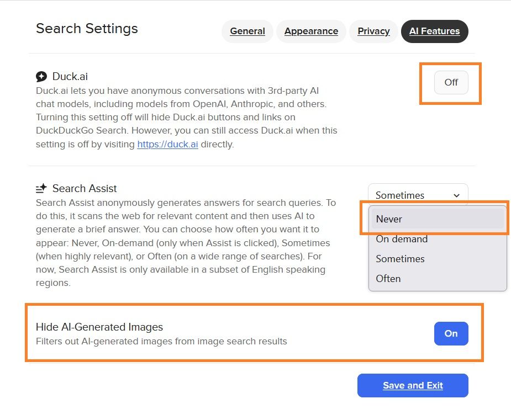Open the https://duck.ai link
Image resolution: width=511 pixels, height=420 pixels.
167,144
